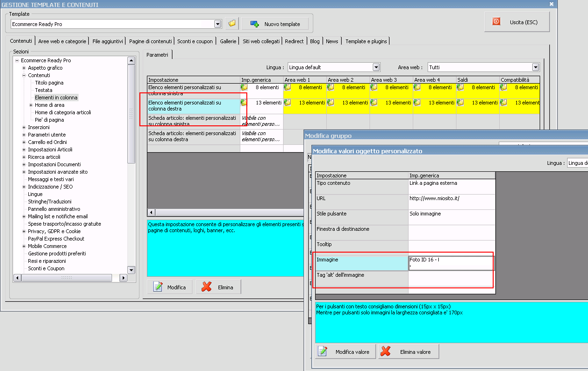Viewport: 588px width, 371px height.
Task: Click the Elimina valore button
Action: click(x=408, y=352)
